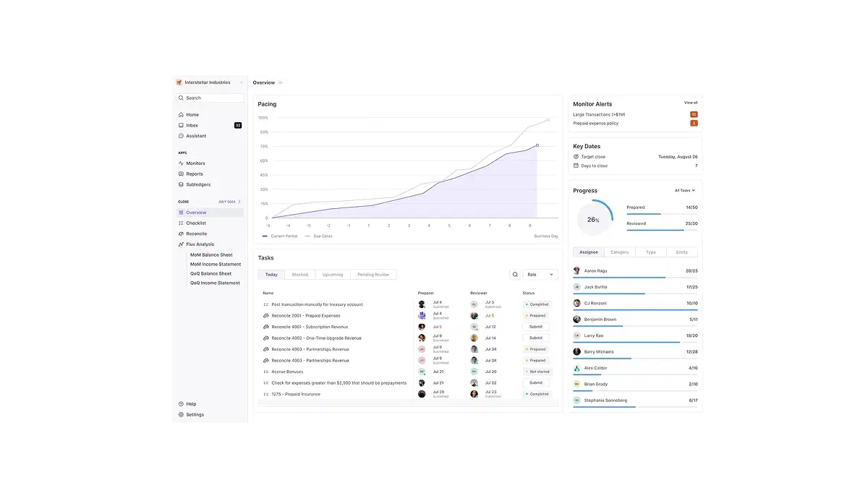Screen dimensions: 868x488
Task: Switch to the Pending Review tab
Action: click(x=373, y=275)
